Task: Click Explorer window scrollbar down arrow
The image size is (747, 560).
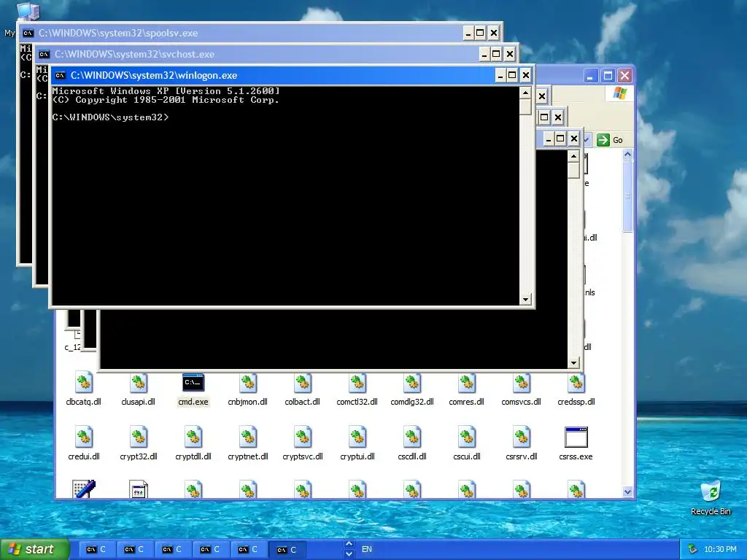Action: 627,492
